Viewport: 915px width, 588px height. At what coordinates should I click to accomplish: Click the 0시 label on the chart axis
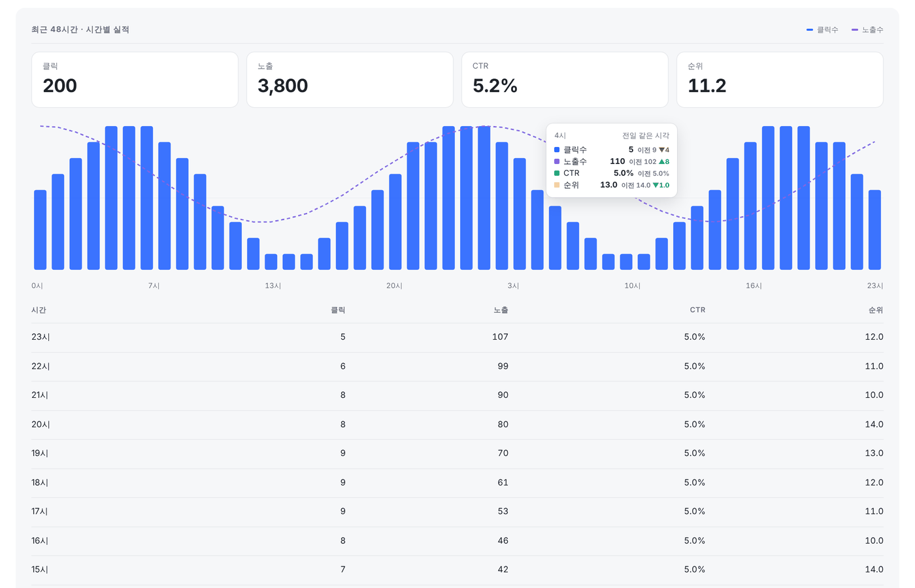pos(37,286)
